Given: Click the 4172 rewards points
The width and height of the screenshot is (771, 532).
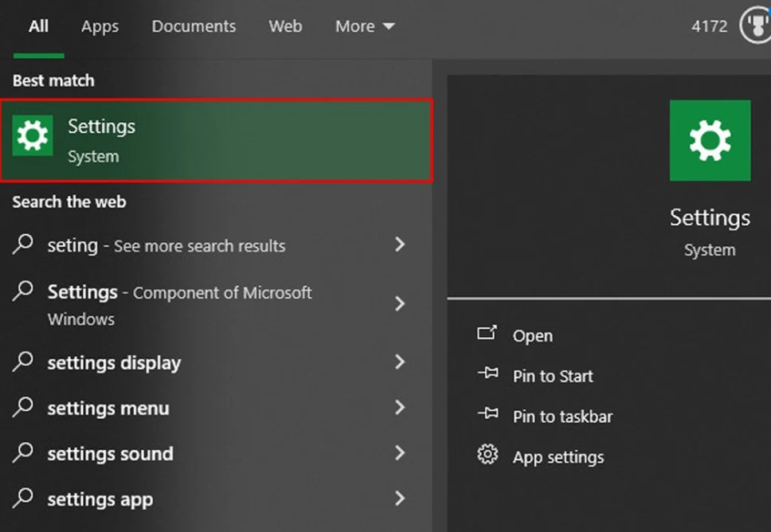Looking at the screenshot, I should 709,26.
